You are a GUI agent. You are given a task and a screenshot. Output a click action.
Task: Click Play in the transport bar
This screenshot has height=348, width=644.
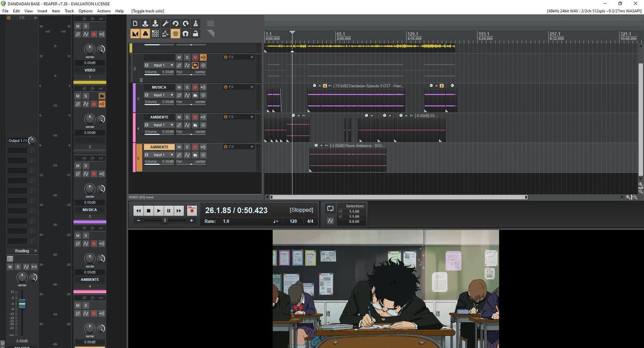point(159,211)
